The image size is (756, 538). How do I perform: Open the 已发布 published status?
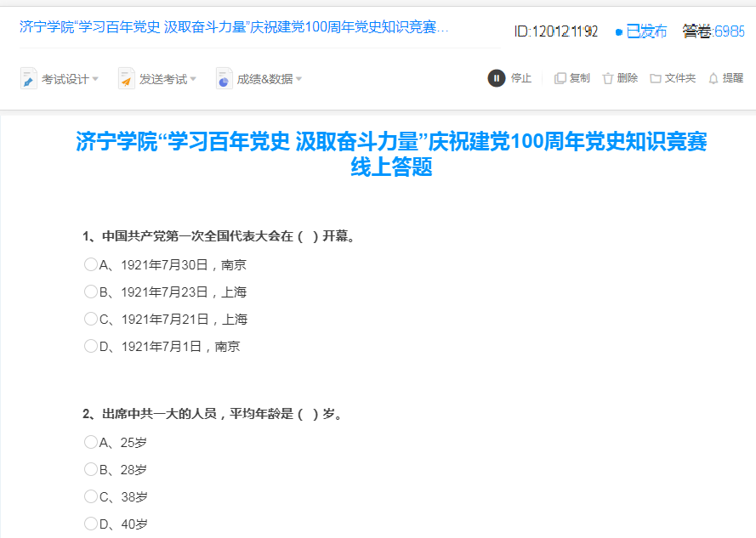[641, 31]
